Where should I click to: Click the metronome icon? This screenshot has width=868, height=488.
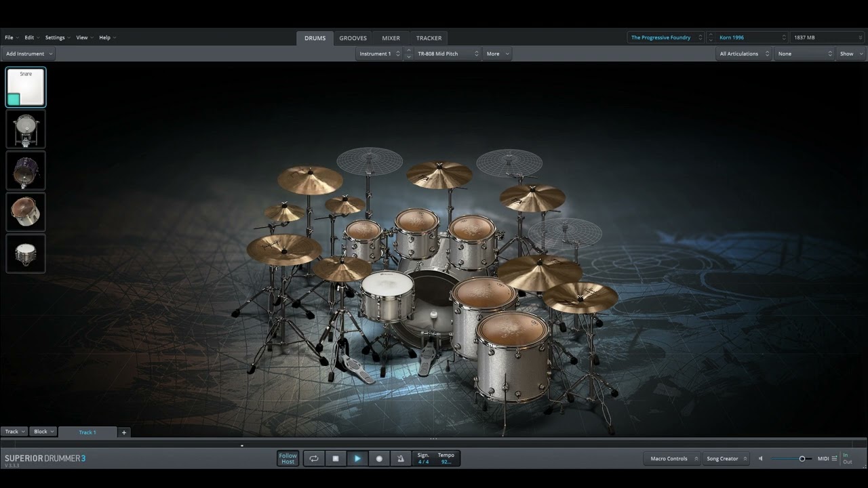coord(400,459)
